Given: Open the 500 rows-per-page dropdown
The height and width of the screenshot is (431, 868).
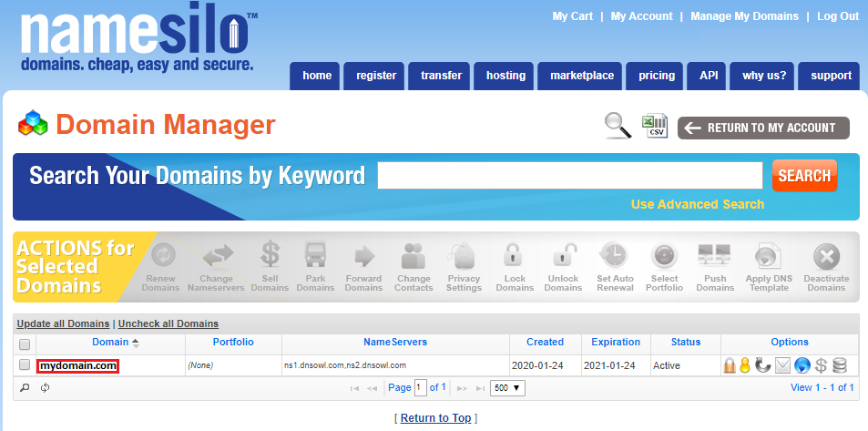Looking at the screenshot, I should (x=507, y=388).
